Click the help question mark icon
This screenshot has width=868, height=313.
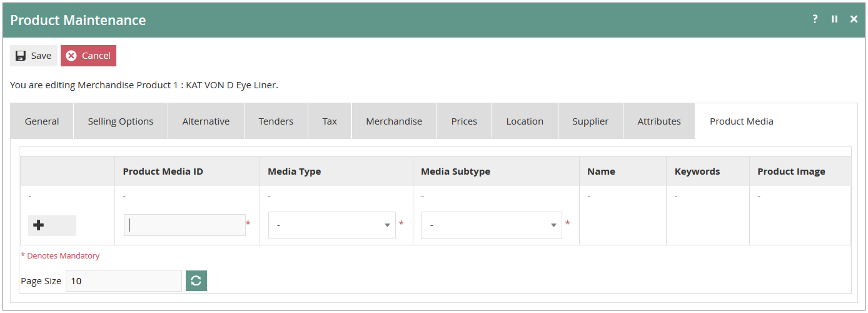point(815,19)
